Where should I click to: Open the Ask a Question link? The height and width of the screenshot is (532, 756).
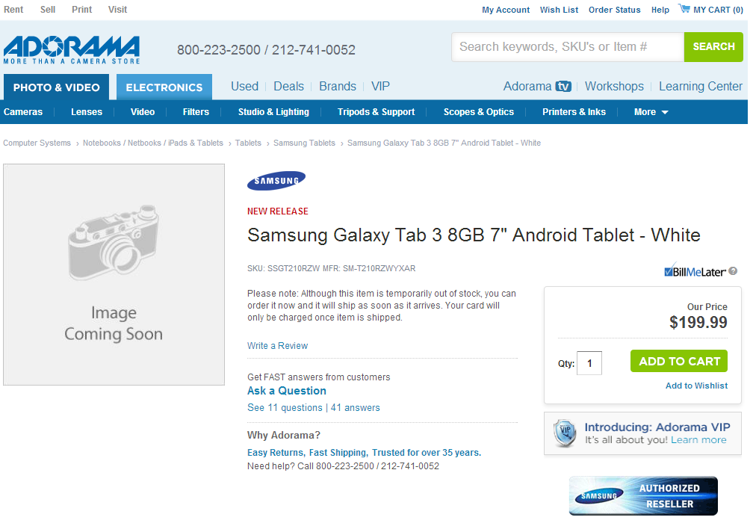[x=287, y=391]
